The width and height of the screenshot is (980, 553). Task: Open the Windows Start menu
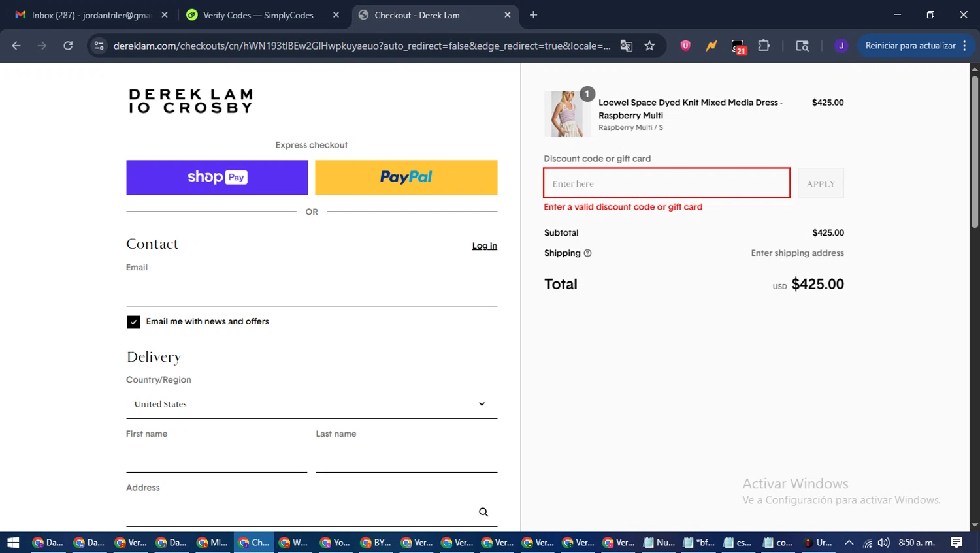(13, 543)
